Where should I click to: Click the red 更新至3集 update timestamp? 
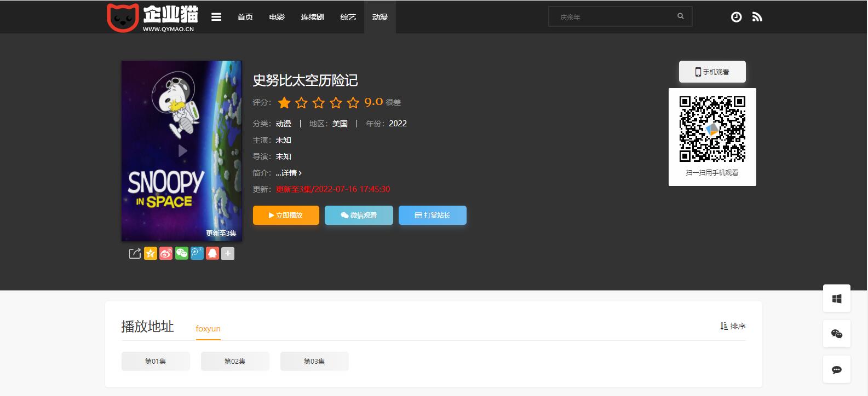(x=333, y=189)
